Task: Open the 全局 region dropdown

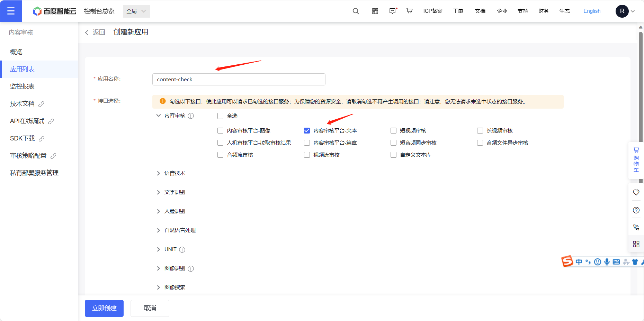Action: (136, 11)
